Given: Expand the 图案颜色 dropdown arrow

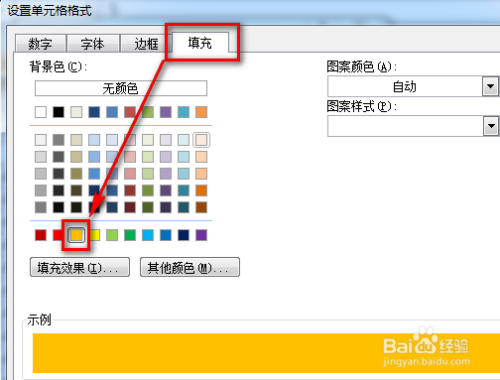Looking at the screenshot, I should (490, 86).
